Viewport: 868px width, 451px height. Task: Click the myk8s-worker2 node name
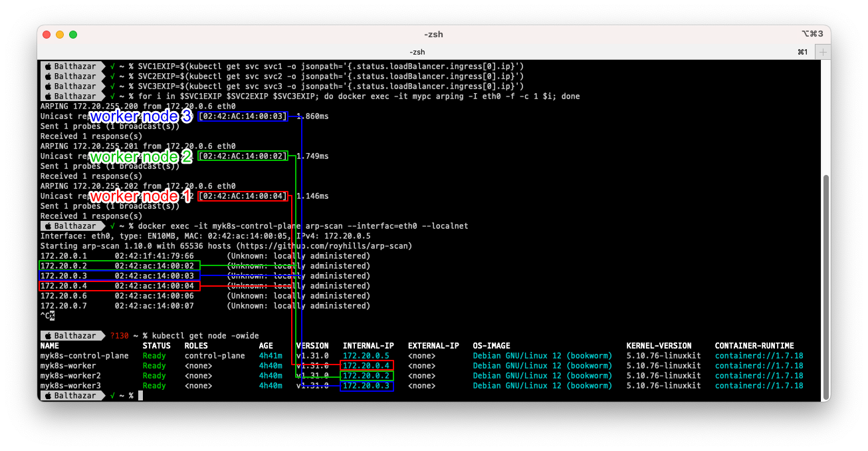coord(71,376)
